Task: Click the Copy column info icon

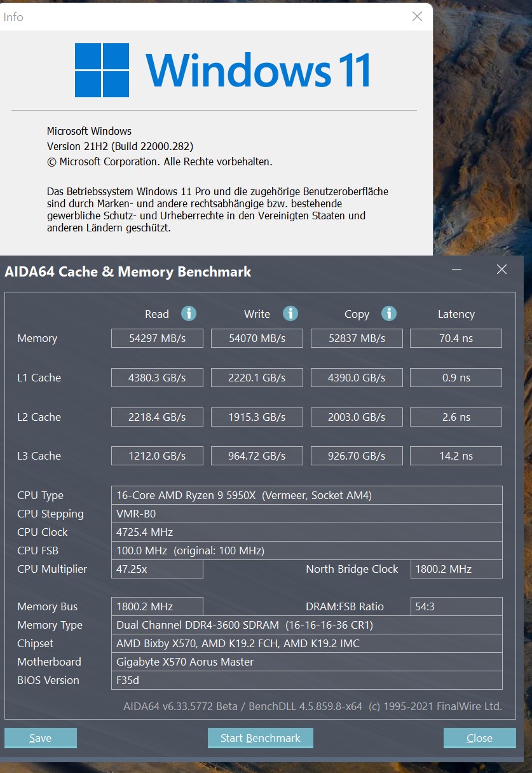Action: 389,313
